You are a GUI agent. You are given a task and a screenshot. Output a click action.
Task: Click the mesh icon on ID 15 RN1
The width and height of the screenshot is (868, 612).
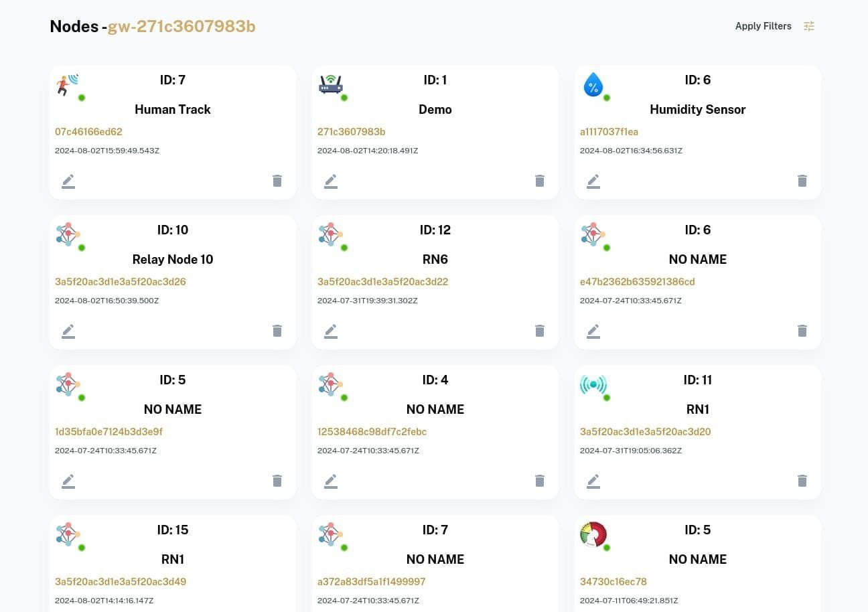68,534
